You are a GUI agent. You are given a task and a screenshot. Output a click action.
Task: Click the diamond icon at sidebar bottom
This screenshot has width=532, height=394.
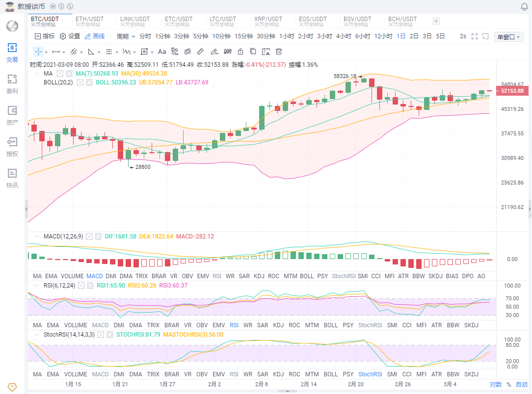click(x=12, y=387)
